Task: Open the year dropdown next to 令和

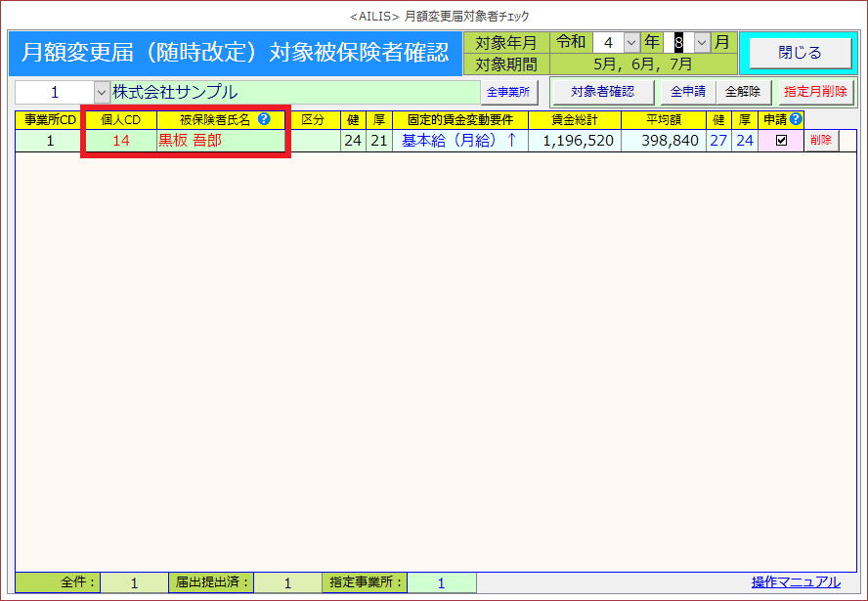Action: 630,43
